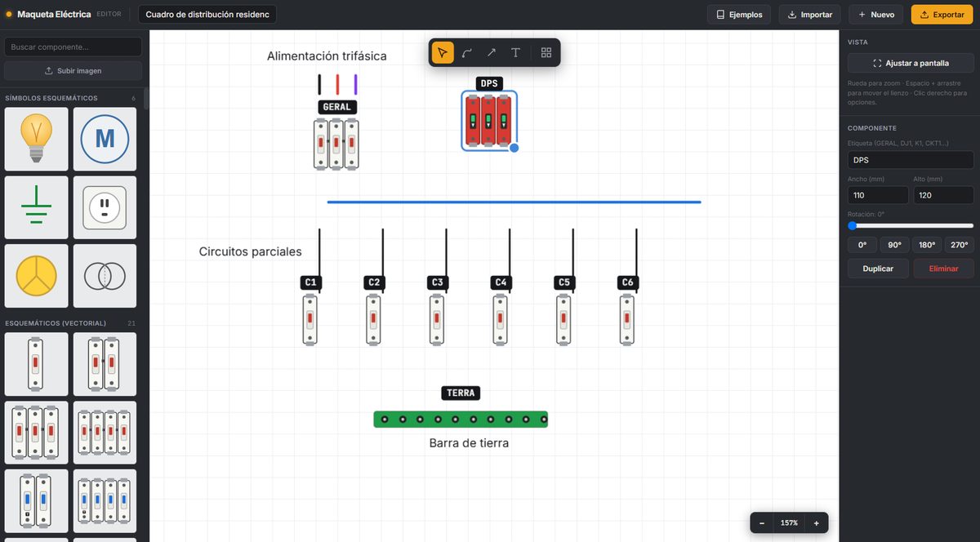Edit the Etiqueta field containing DPS
Image resolution: width=980 pixels, height=542 pixels.
(x=911, y=160)
